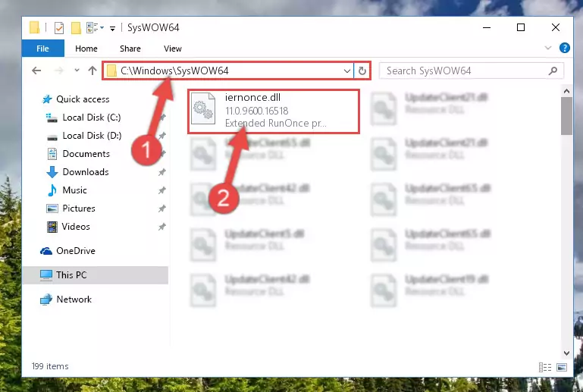Click the OneDrive cloud icon
Screen dimensions: 583x392
[x=46, y=251]
